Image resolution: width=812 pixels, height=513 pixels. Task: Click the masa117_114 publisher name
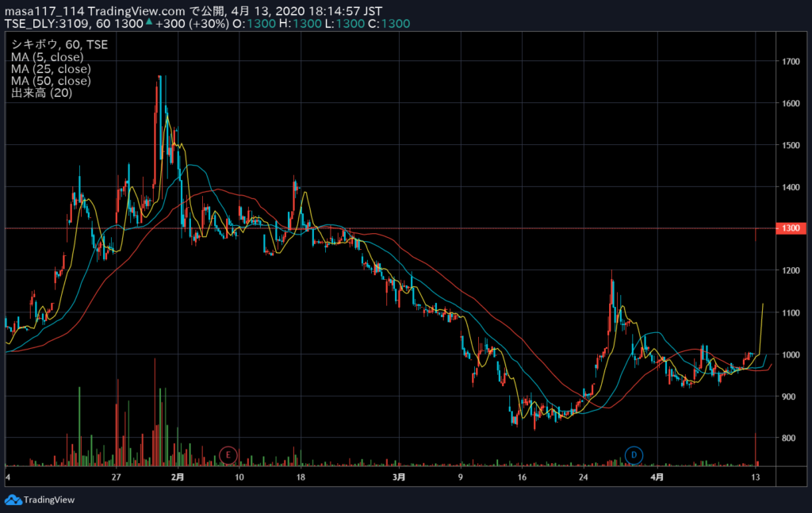[x=44, y=11]
